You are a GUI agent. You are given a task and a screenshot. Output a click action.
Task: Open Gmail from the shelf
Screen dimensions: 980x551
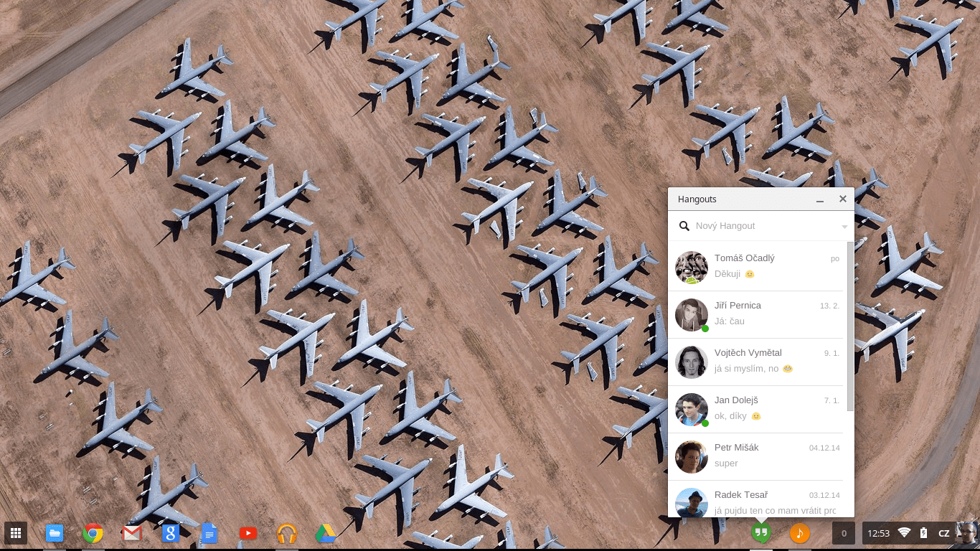tap(132, 533)
